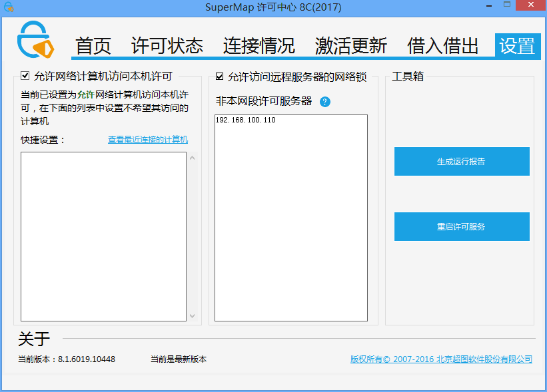547x392 pixels.
Task: Click the 非本网段许可服务器 label
Action: coord(264,101)
